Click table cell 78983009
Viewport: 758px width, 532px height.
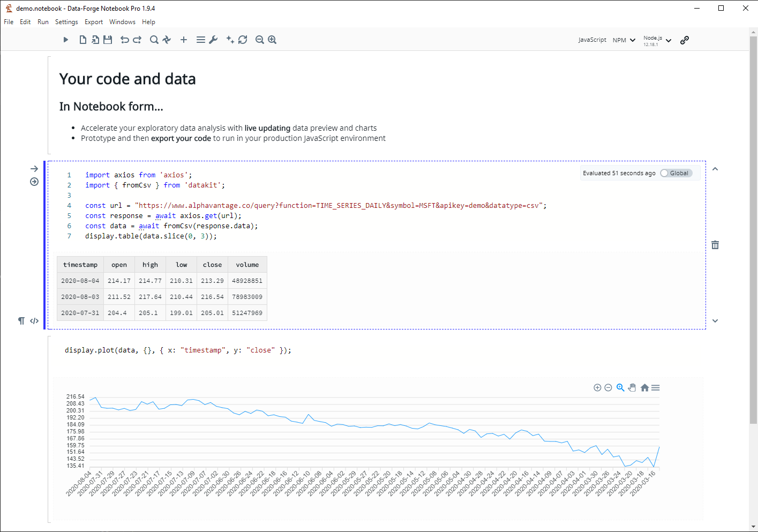tap(247, 297)
